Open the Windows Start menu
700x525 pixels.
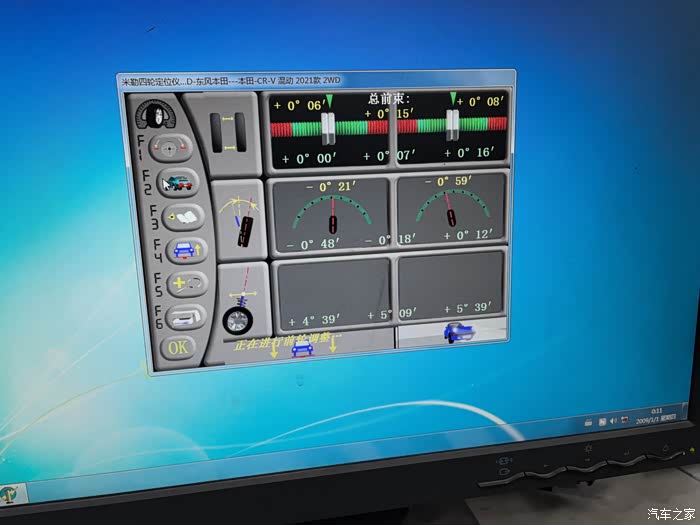[x=11, y=494]
